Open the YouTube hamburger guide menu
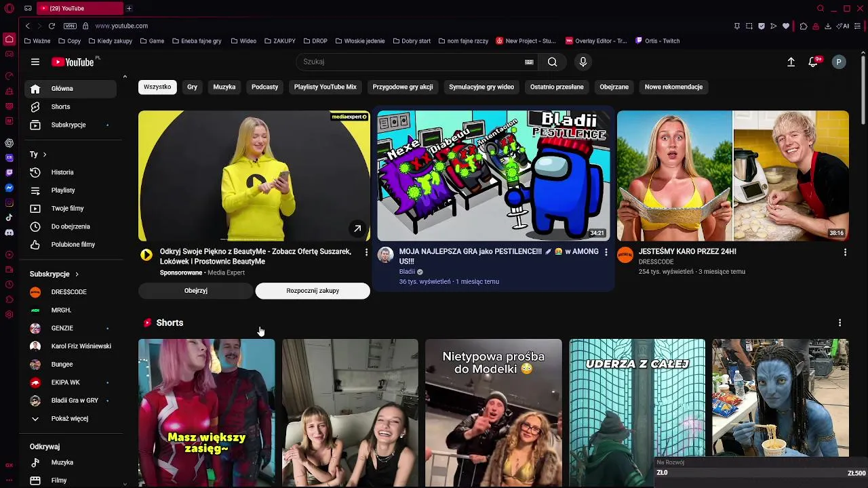Image resolution: width=868 pixels, height=488 pixels. pos(35,62)
